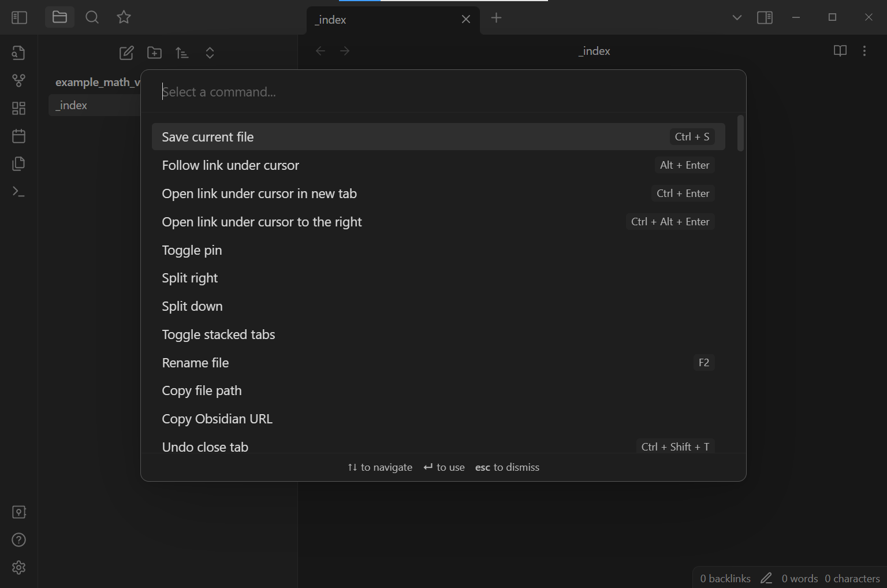The image size is (887, 588).
Task: Change sort order icon
Action: point(182,53)
